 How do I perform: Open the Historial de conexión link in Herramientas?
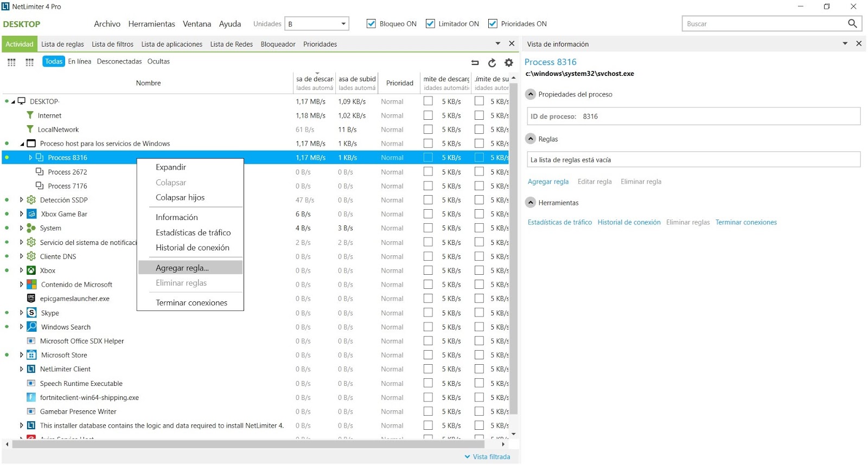[629, 222]
